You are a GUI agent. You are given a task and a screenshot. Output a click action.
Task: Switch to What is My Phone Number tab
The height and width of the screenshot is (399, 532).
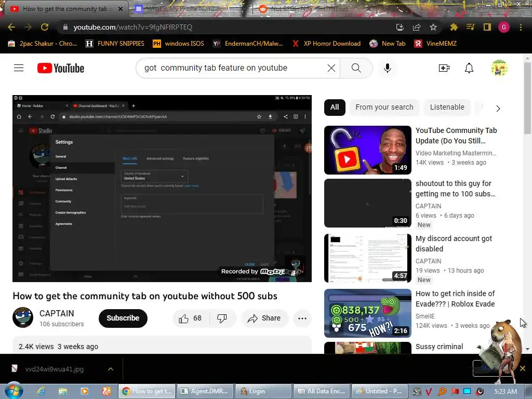[190, 9]
